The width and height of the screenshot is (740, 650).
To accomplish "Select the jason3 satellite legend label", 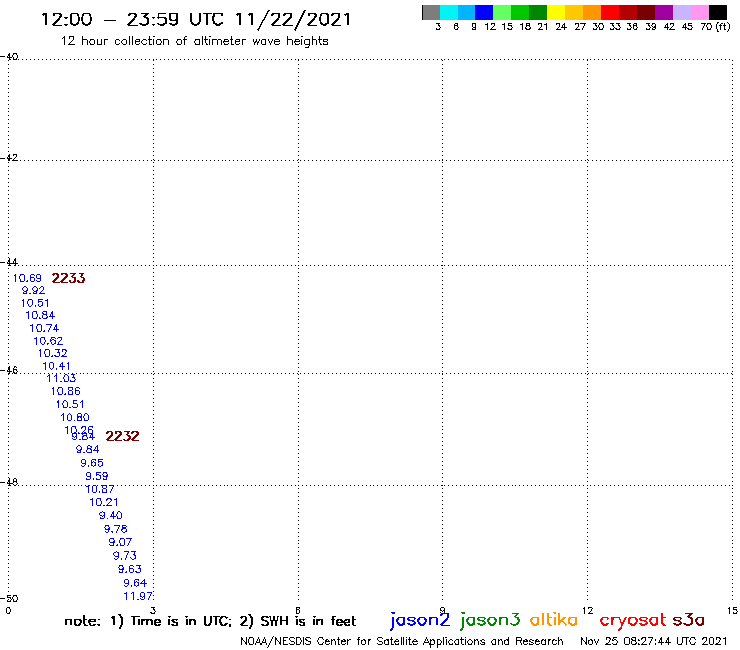I will tap(490, 620).
